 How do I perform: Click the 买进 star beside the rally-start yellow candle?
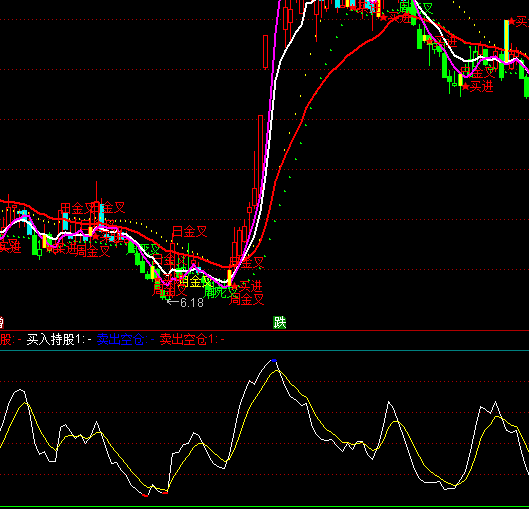[247, 286]
